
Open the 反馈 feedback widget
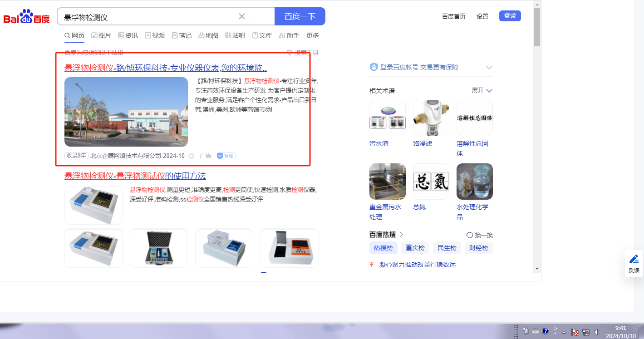pos(634,264)
